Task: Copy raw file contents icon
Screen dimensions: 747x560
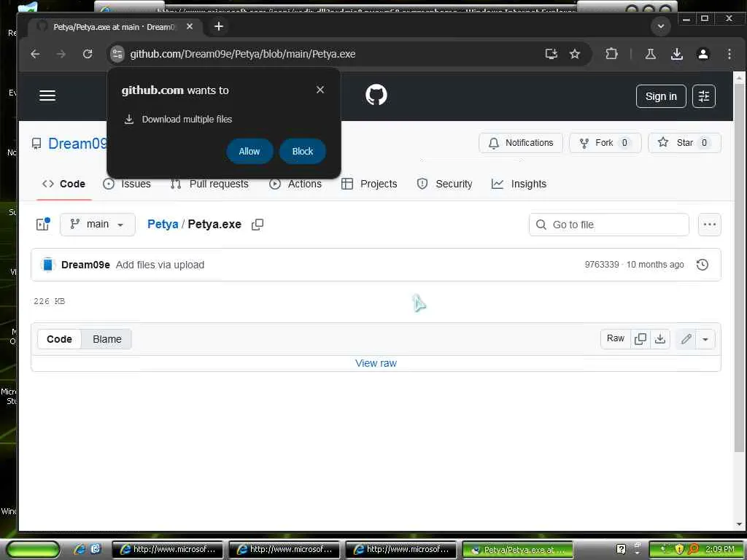Action: (640, 338)
